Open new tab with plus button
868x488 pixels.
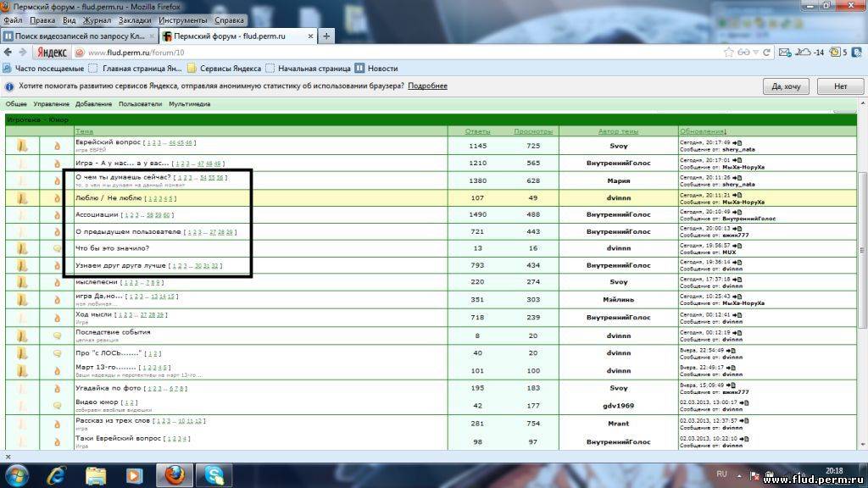327,36
